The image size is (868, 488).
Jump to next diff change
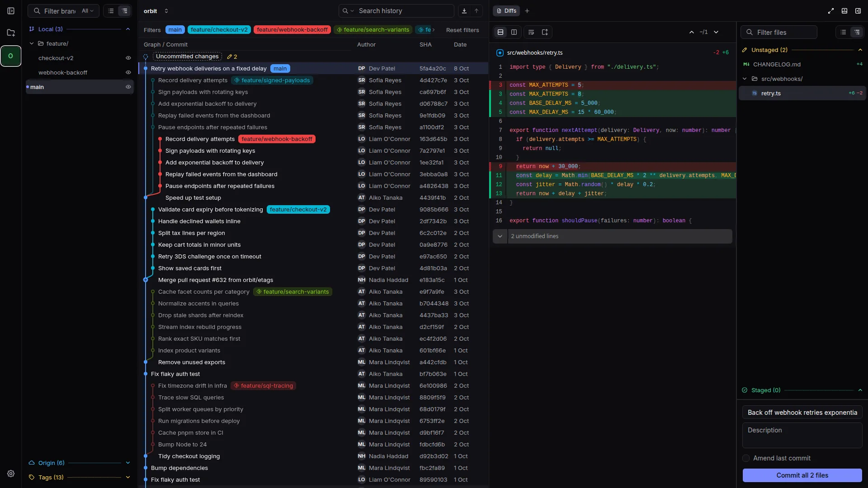pos(716,32)
